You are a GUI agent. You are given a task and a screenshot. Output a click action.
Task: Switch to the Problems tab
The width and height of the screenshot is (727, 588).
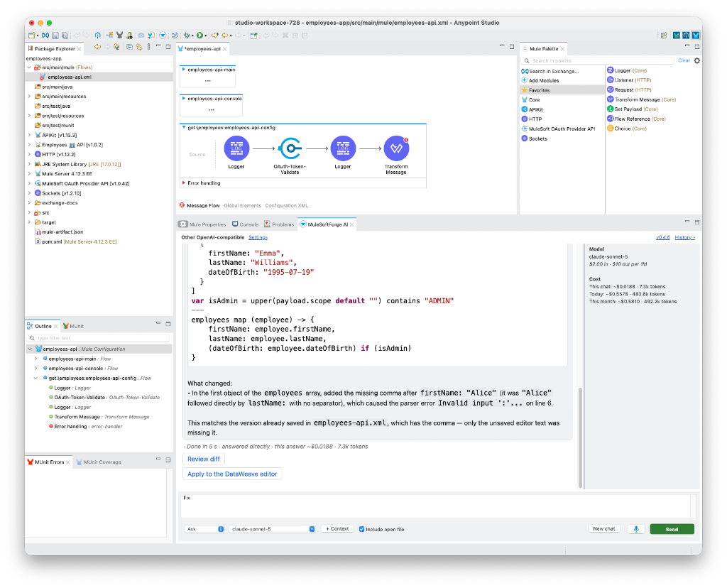click(279, 224)
